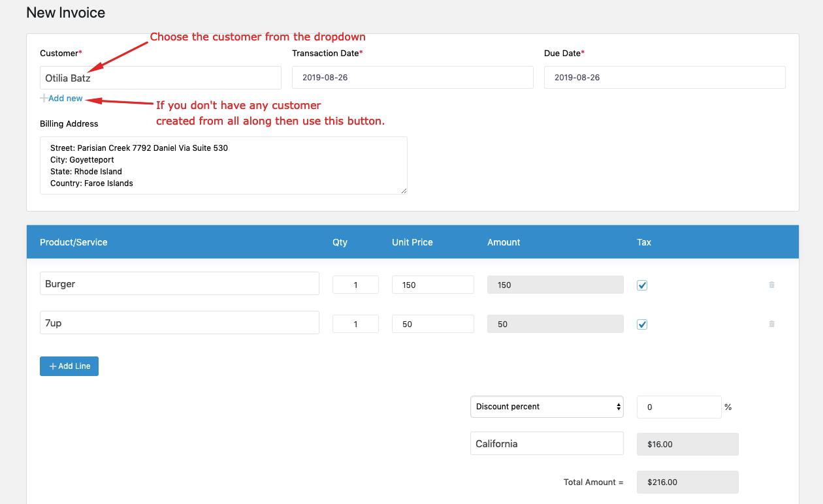
Task: Open the Discount percent dropdown
Action: pyautogui.click(x=547, y=406)
